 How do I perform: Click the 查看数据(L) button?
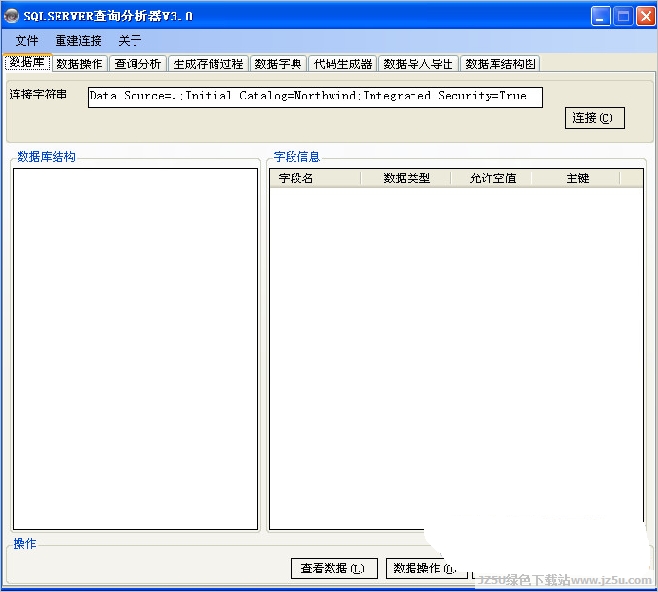[x=334, y=569]
